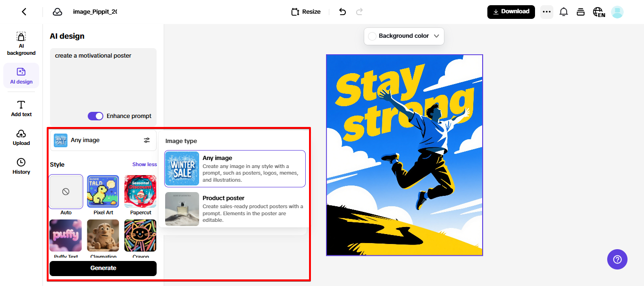Collapse styles with Show less
Viewport: 644px width, 286px height.
point(144,164)
